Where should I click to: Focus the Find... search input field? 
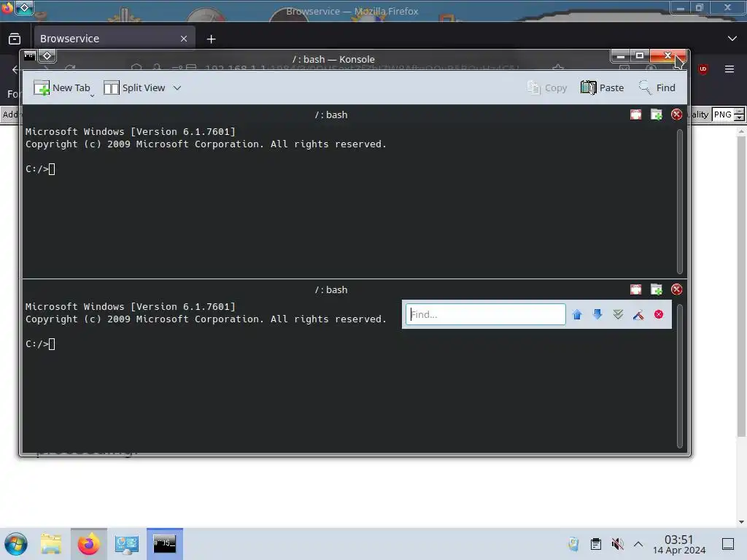tap(485, 314)
